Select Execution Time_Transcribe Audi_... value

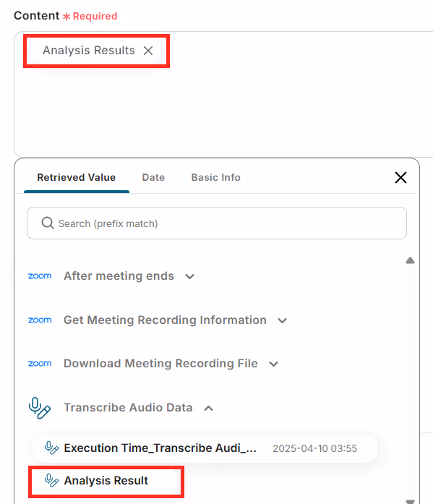point(205,448)
